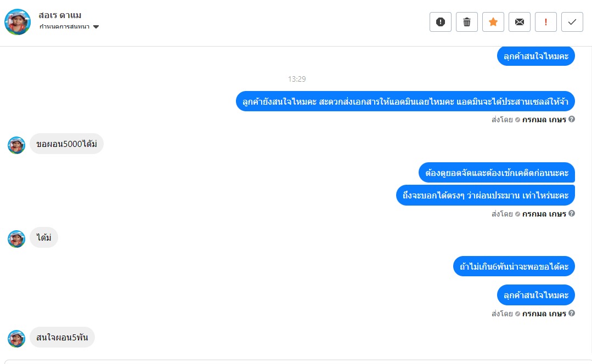592x364 pixels.
Task: Open sender กรกมล เกษร under the 13:29 message
Action: coord(544,119)
